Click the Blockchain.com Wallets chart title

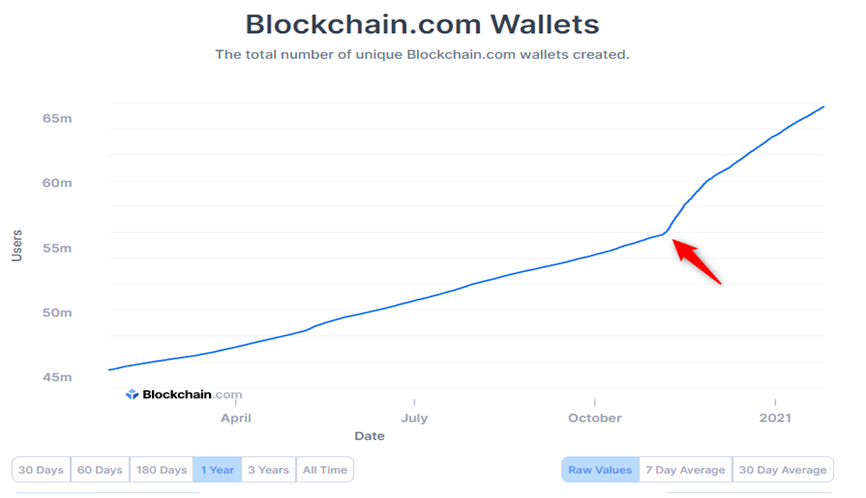(x=421, y=24)
